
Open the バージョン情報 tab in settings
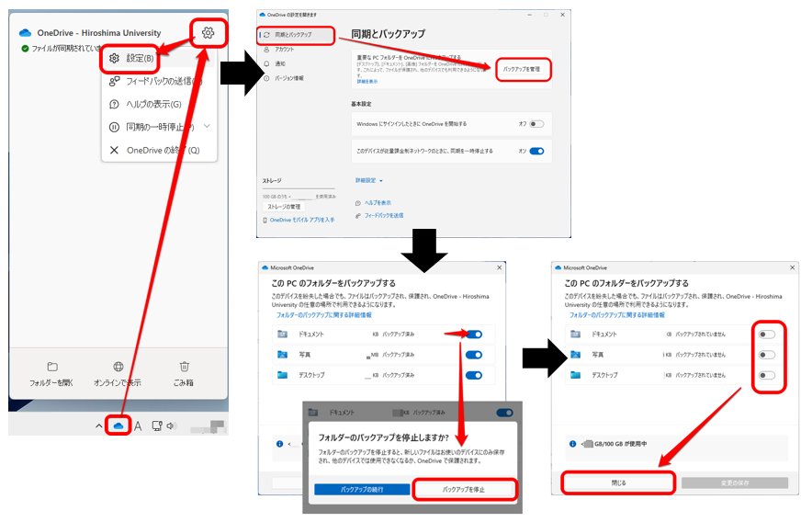click(x=284, y=78)
